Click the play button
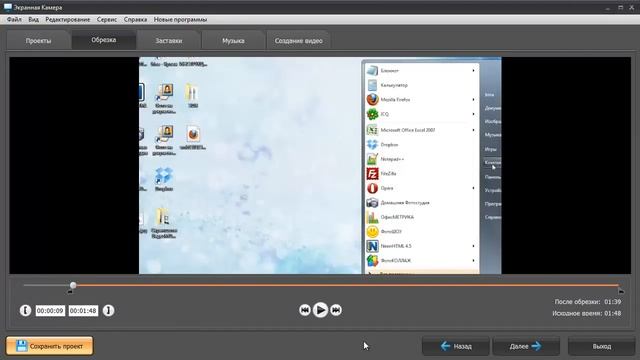The width and height of the screenshot is (640, 360). (320, 310)
